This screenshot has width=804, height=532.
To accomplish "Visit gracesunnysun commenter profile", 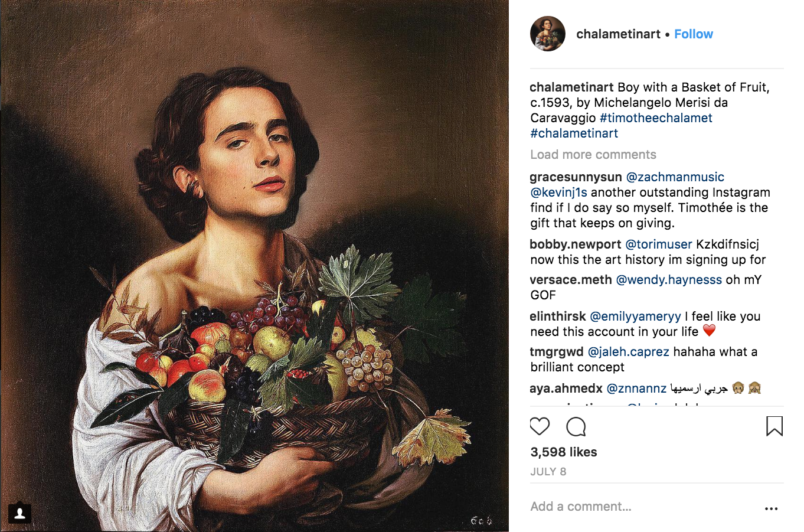I will coord(576,177).
